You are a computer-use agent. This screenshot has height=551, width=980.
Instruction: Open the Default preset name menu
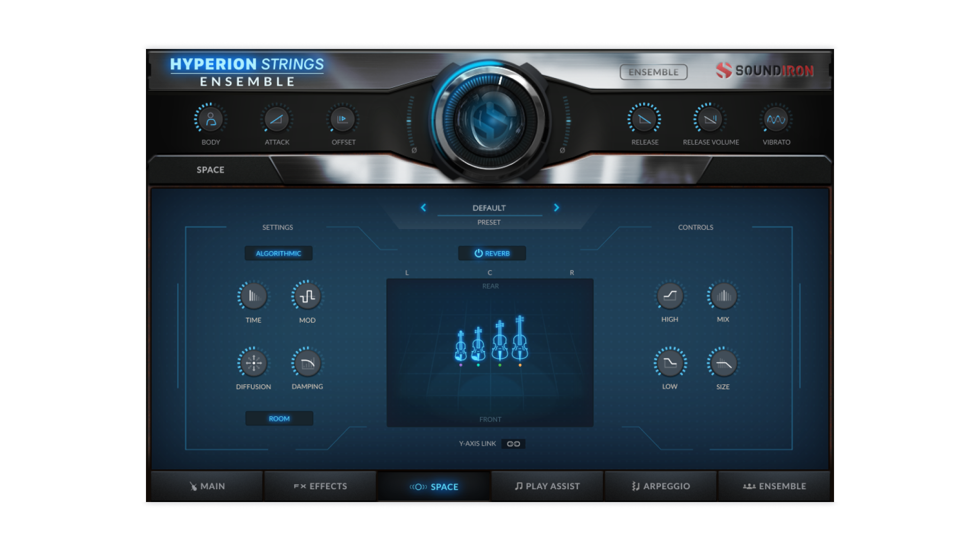point(489,208)
